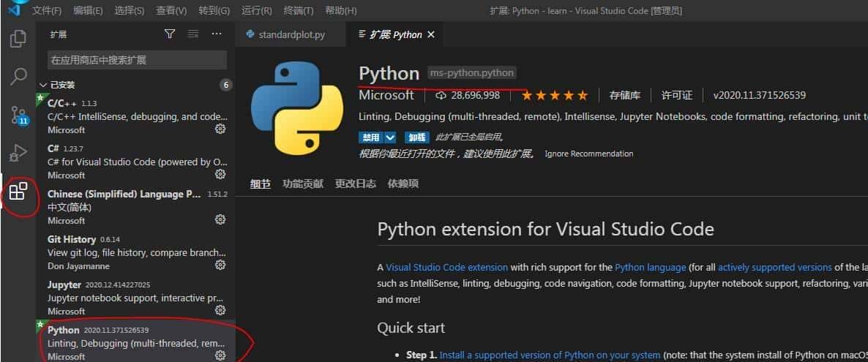Screen dimensions: 868x362
Task: Open the 终端(T) menu
Action: tap(299, 10)
